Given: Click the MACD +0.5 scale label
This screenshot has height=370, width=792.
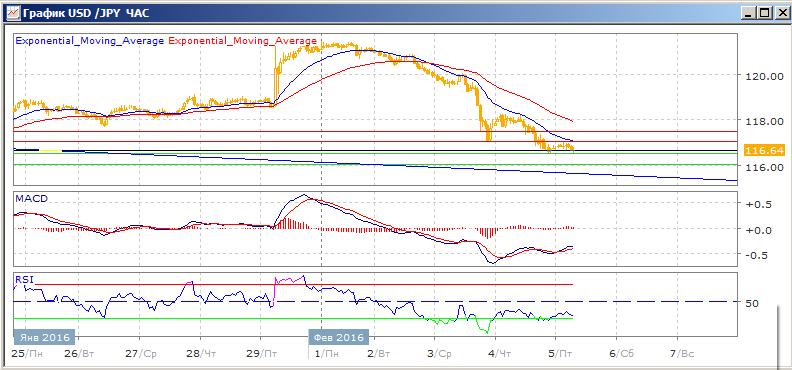Looking at the screenshot, I should click(x=757, y=204).
